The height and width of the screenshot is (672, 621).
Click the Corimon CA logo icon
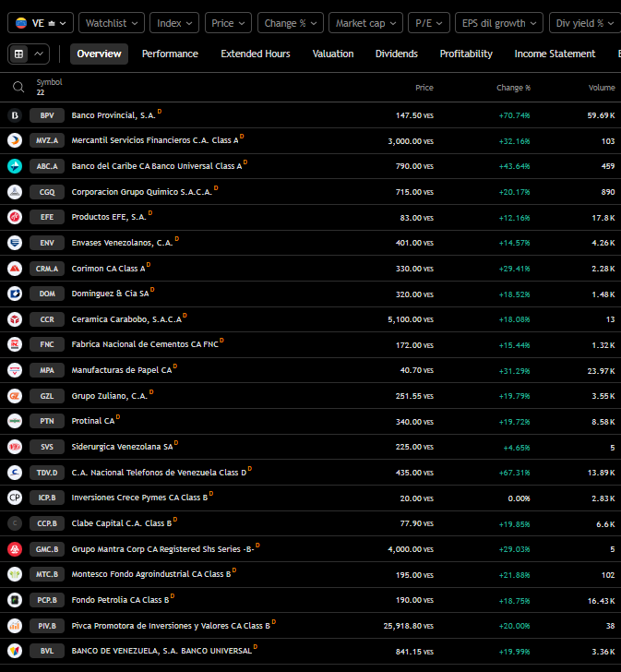click(15, 269)
